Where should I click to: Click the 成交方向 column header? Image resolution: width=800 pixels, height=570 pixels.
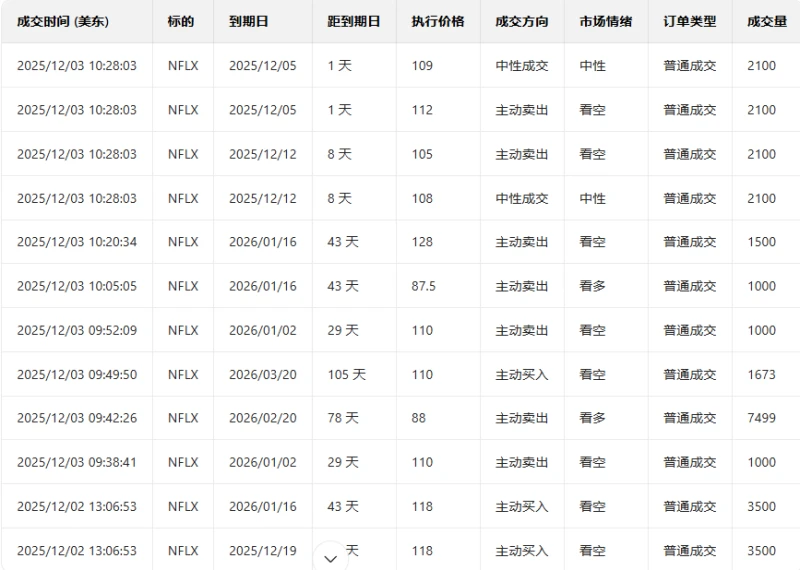[x=521, y=21]
